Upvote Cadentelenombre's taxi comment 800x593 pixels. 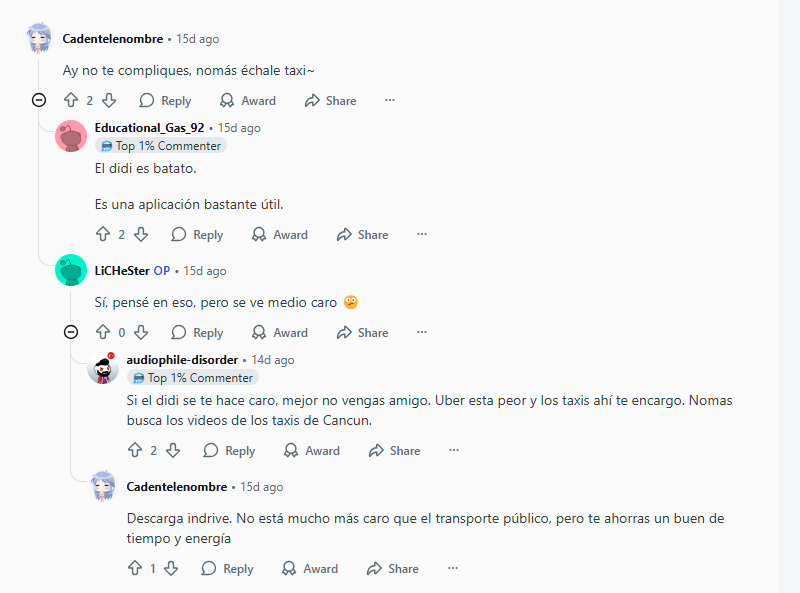point(71,100)
